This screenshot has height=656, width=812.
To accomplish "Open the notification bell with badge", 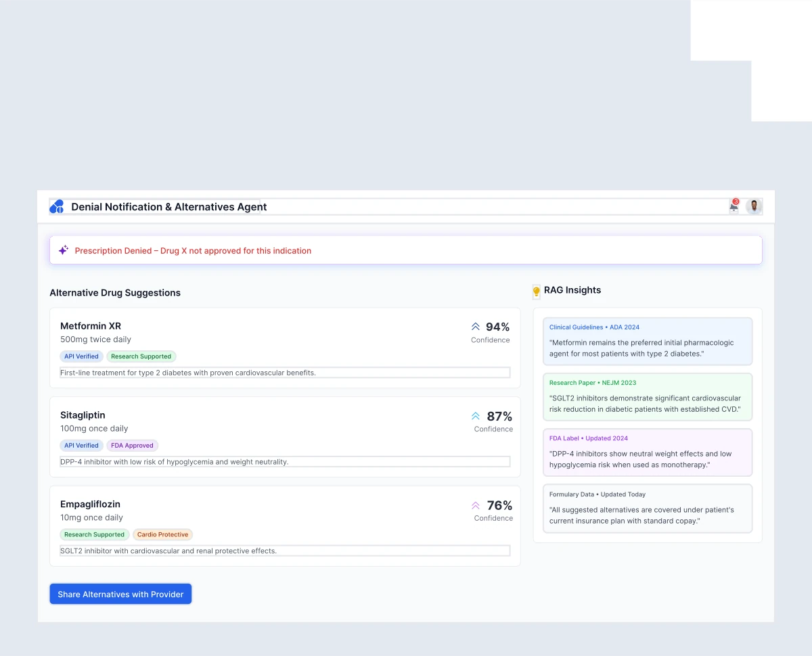I will click(x=734, y=206).
